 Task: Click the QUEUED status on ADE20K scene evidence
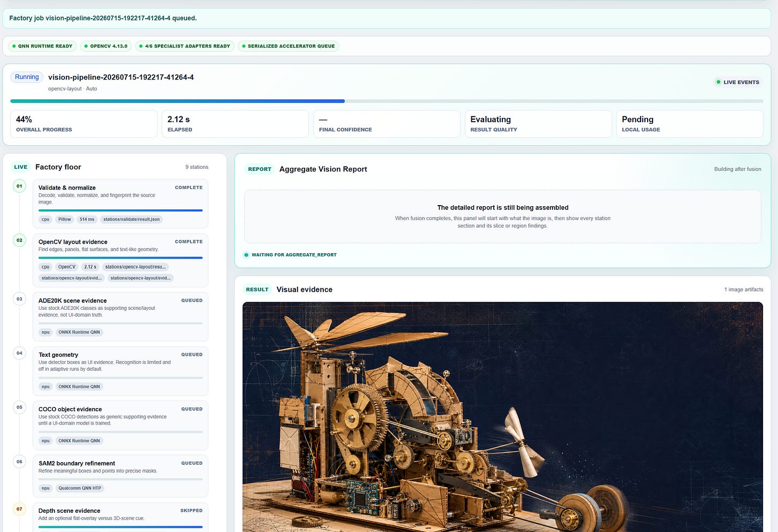[192, 301]
